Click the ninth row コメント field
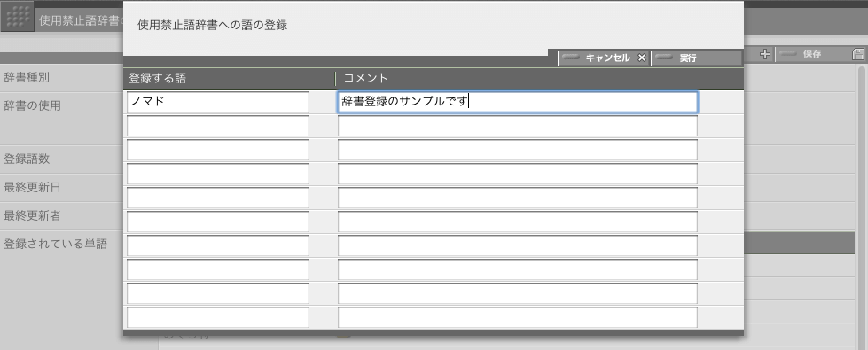Image resolution: width=868 pixels, height=350 pixels. coord(518,293)
